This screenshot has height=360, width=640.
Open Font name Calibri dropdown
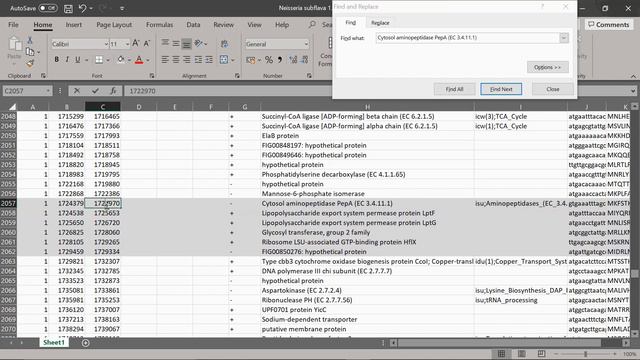pyautogui.click(x=106, y=44)
